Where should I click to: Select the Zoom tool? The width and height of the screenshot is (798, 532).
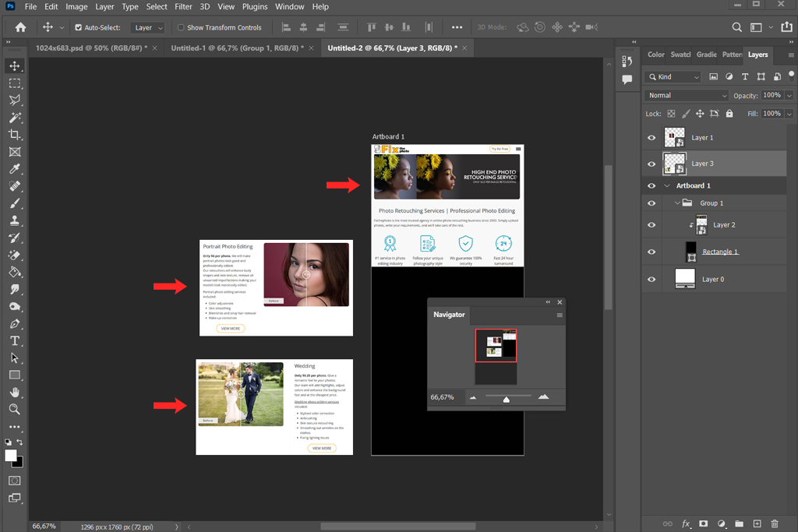pyautogui.click(x=15, y=409)
